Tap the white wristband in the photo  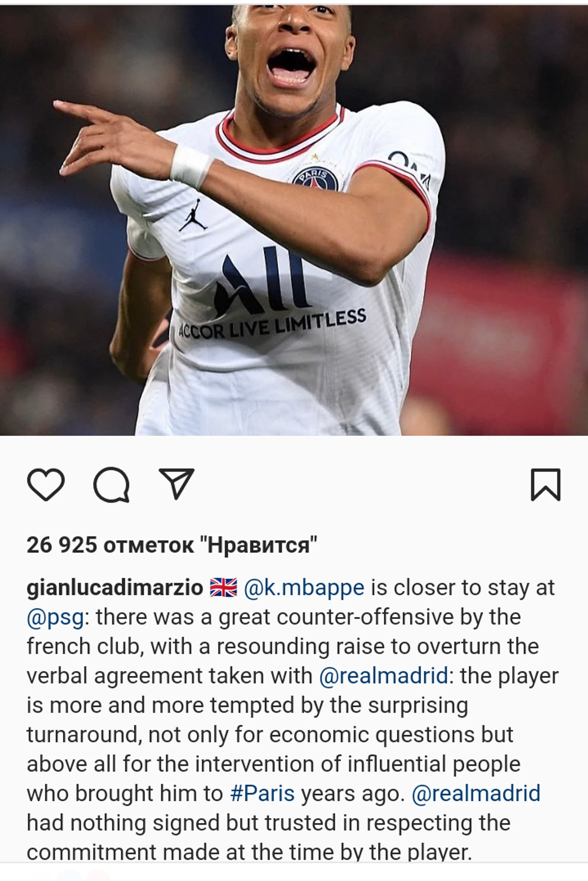coord(191,167)
